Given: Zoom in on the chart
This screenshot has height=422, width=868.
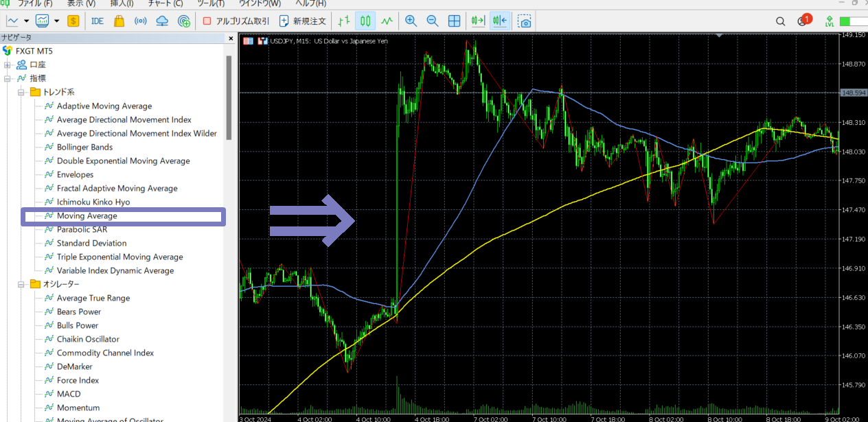Looking at the screenshot, I should click(x=411, y=21).
